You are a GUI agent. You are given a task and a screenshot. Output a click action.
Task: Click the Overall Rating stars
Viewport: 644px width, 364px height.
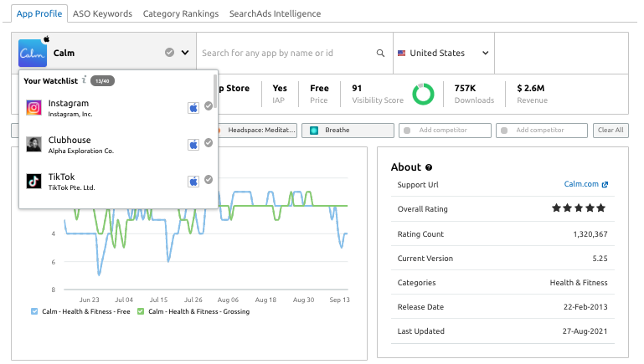(579, 208)
